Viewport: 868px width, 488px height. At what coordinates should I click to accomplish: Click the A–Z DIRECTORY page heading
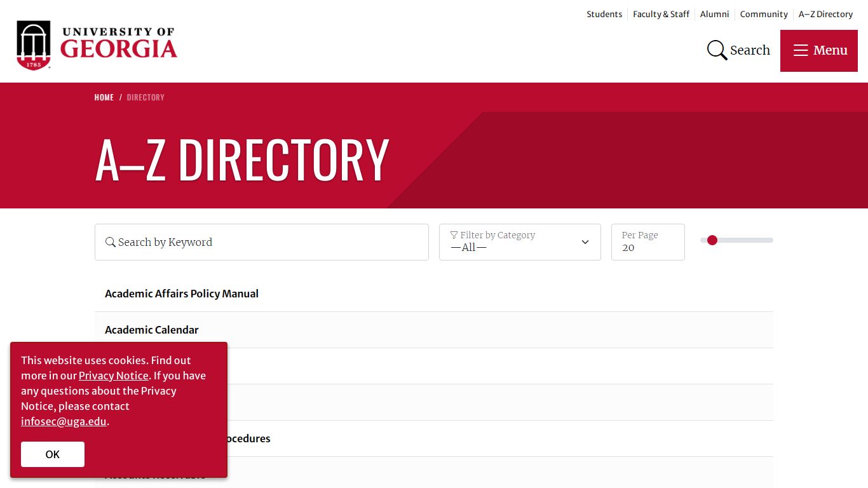coord(242,159)
